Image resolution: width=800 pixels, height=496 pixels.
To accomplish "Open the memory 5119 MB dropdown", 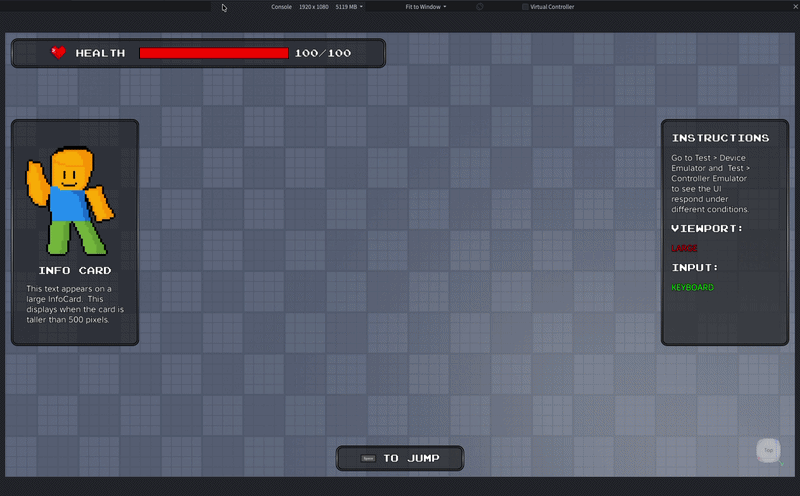I will [349, 7].
